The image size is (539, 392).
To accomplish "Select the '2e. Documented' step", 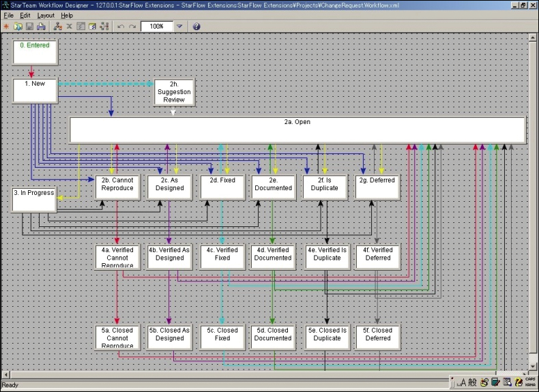I will (274, 187).
